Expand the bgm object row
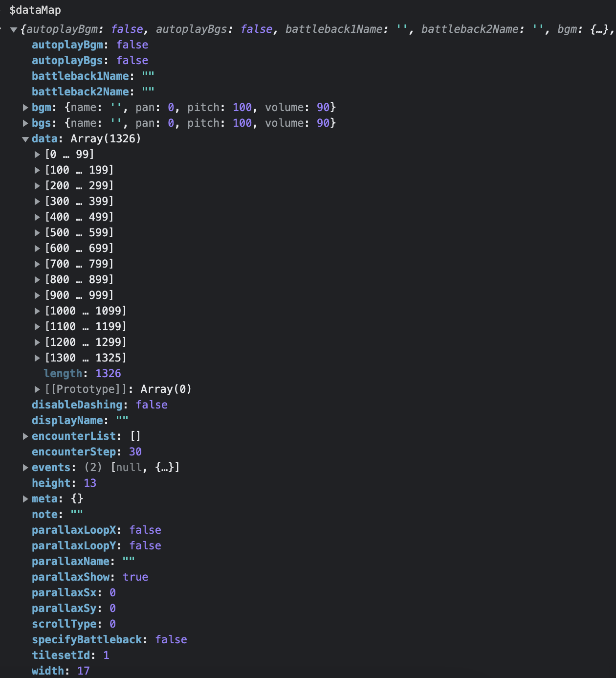This screenshot has height=678, width=616. [x=25, y=108]
